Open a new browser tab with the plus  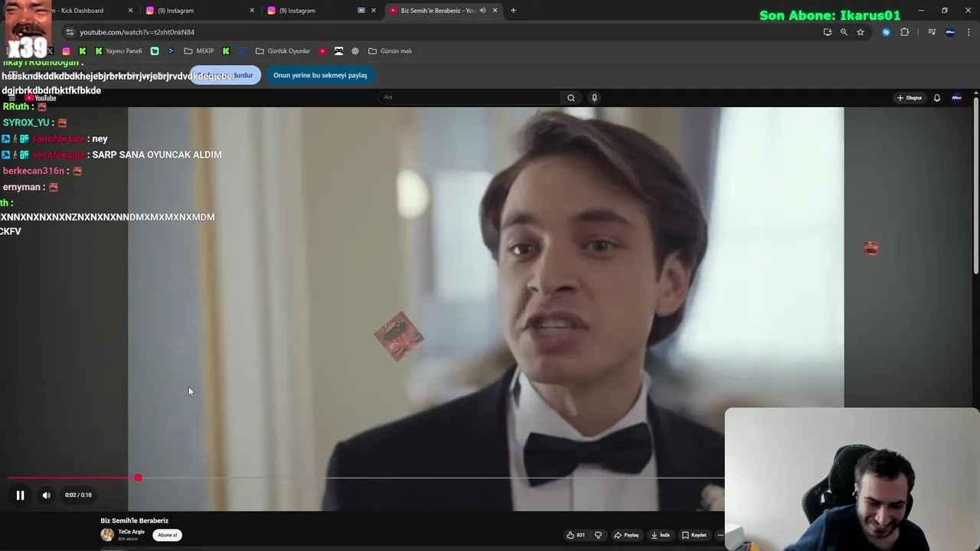(x=513, y=11)
